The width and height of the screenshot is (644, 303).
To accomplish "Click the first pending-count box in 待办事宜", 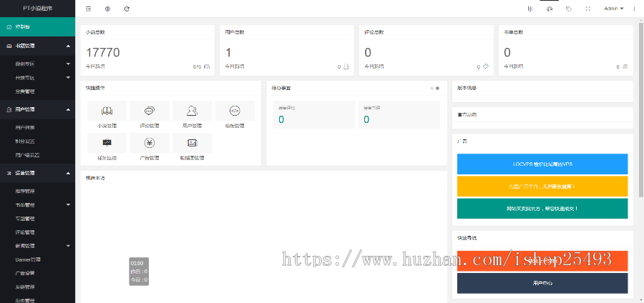I will point(314,114).
